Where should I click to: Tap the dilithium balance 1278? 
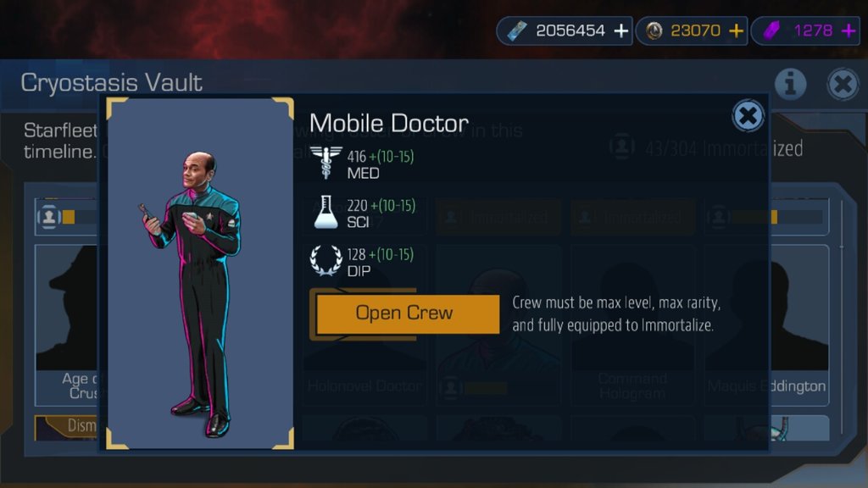click(813, 30)
